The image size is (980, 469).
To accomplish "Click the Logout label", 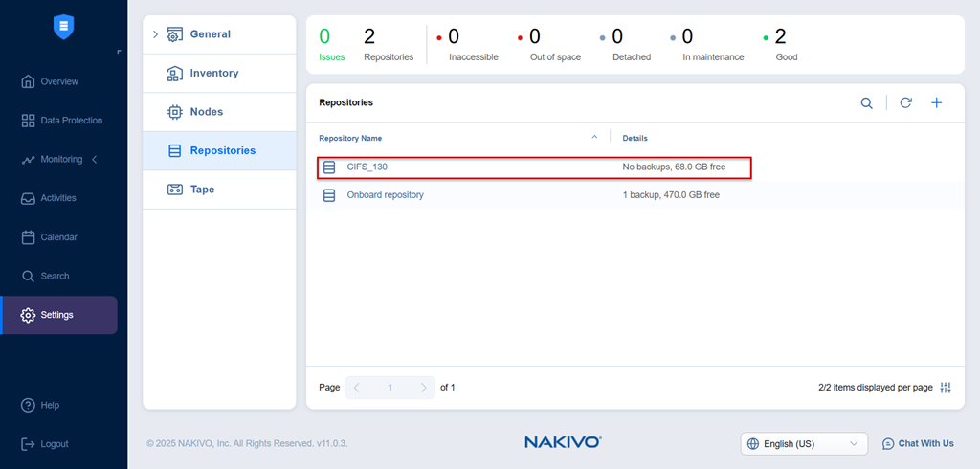I will (55, 444).
